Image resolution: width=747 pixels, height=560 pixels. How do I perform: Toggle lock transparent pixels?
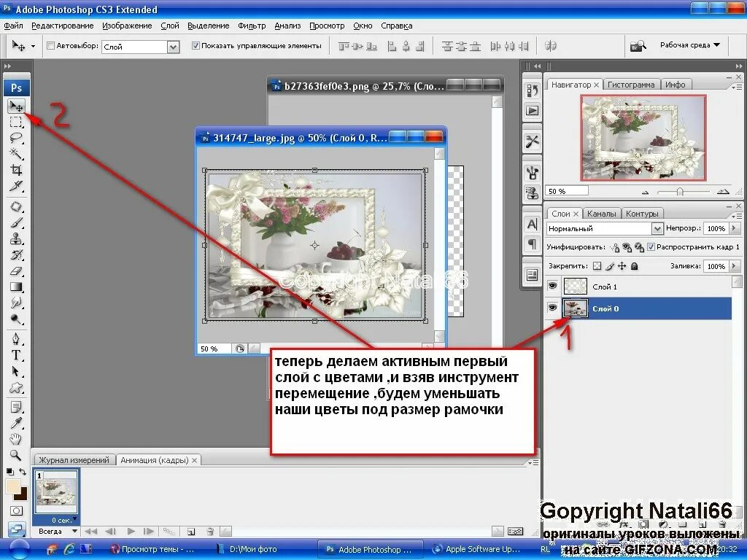(597, 266)
